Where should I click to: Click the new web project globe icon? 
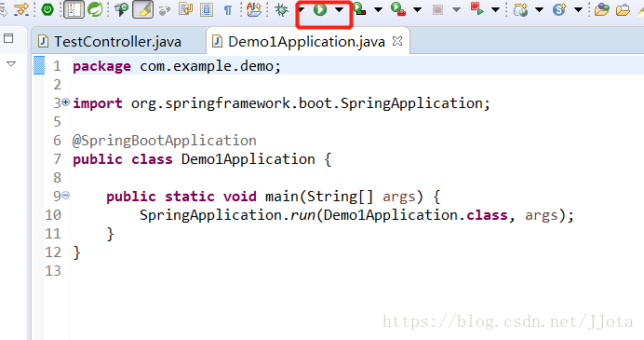[x=521, y=9]
